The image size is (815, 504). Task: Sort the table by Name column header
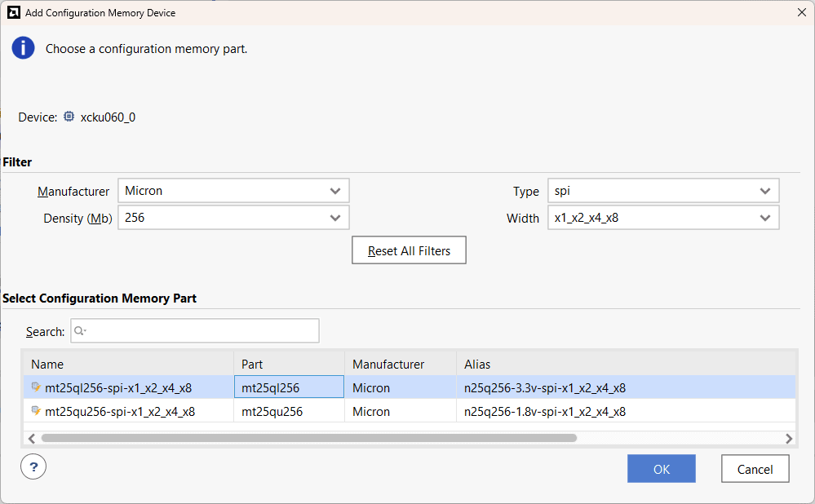pyautogui.click(x=47, y=365)
